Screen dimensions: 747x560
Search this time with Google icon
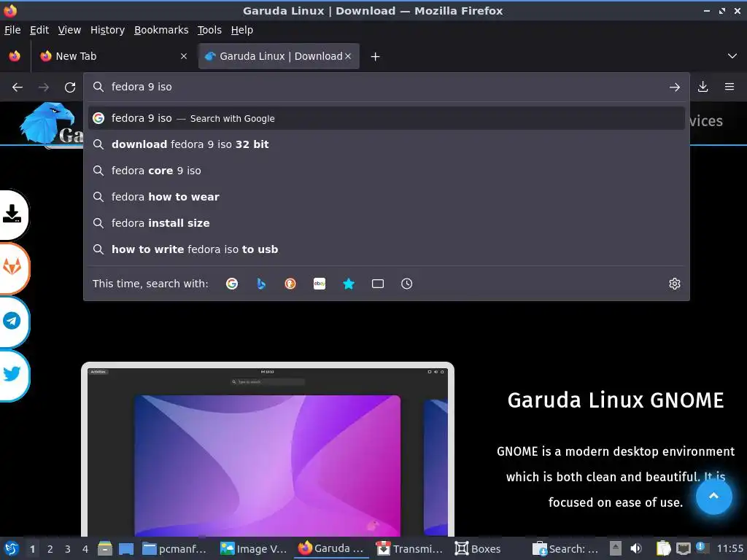232,284
